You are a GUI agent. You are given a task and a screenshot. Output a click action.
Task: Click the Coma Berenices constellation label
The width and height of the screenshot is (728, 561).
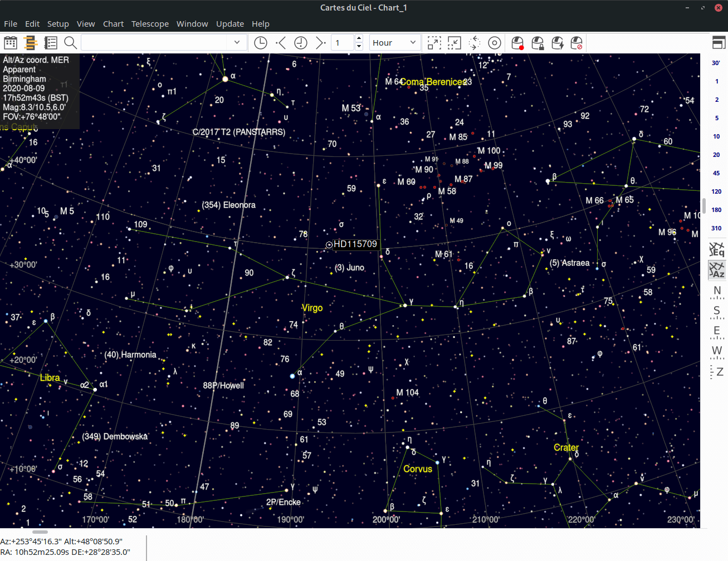[433, 82]
